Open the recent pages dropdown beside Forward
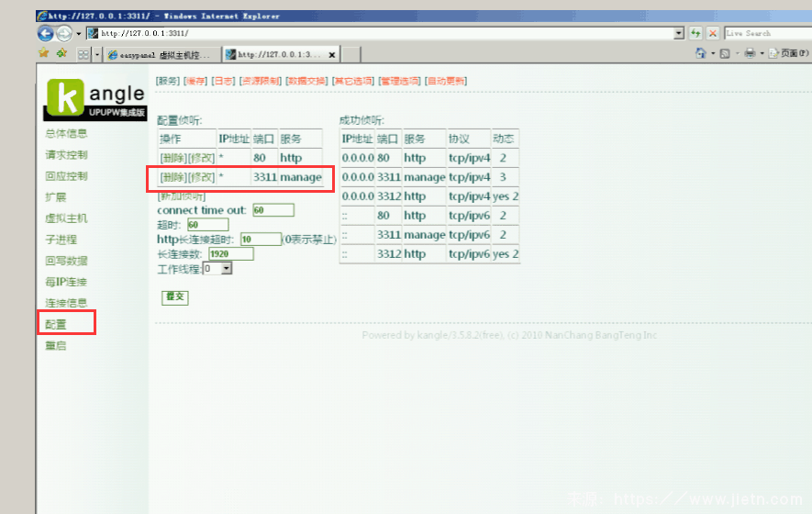812x514 pixels. coord(79,34)
